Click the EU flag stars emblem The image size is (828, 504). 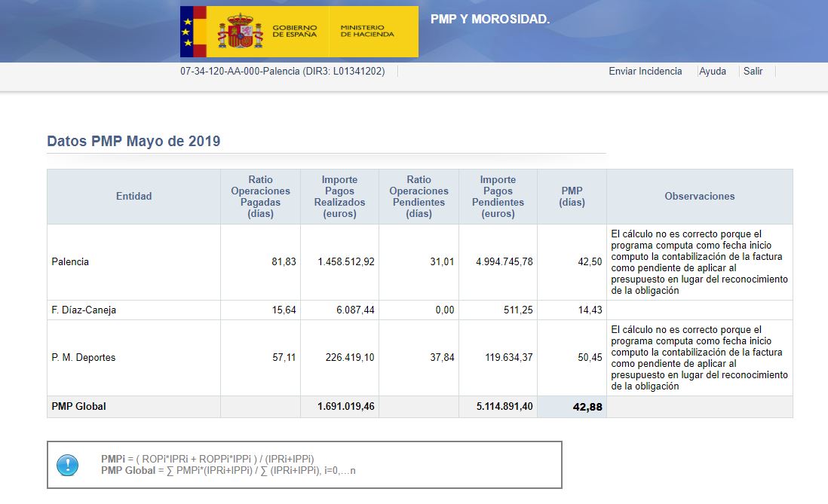[186, 32]
